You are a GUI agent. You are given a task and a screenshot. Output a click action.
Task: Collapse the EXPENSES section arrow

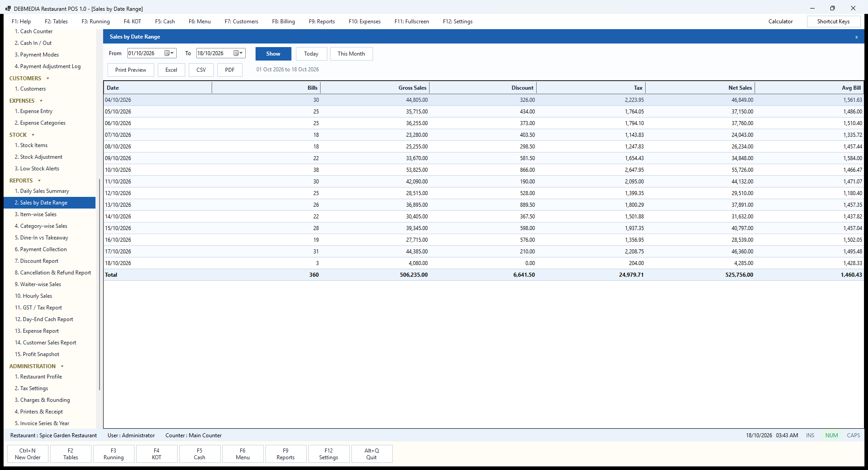click(41, 101)
